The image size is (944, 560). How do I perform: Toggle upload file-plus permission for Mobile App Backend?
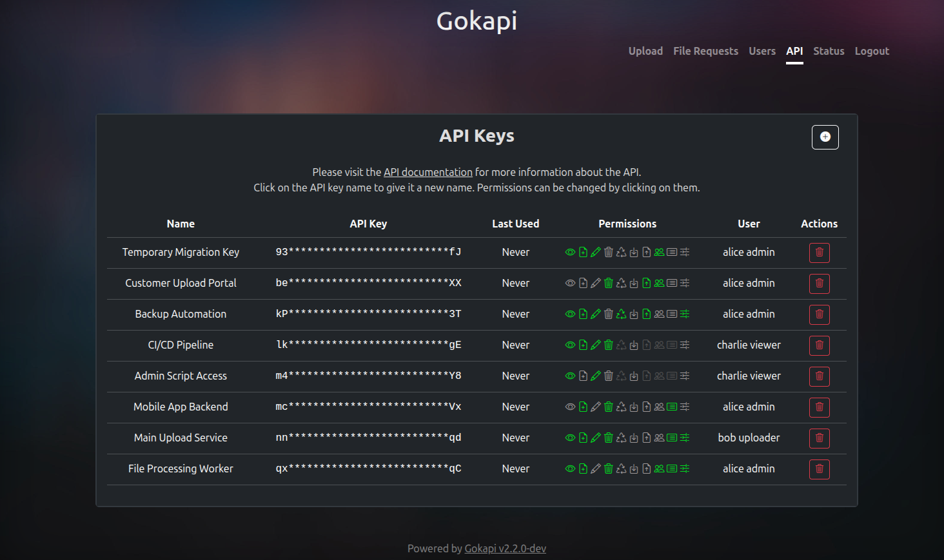click(x=583, y=407)
